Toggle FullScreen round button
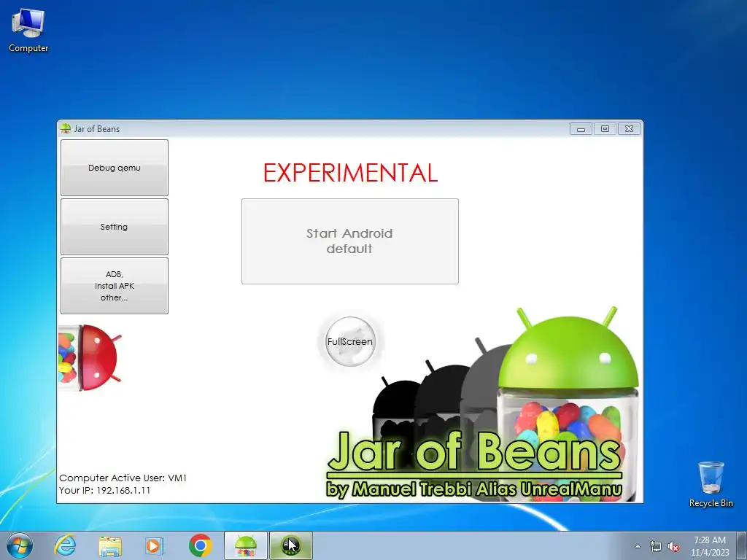The image size is (747, 560). tap(350, 341)
